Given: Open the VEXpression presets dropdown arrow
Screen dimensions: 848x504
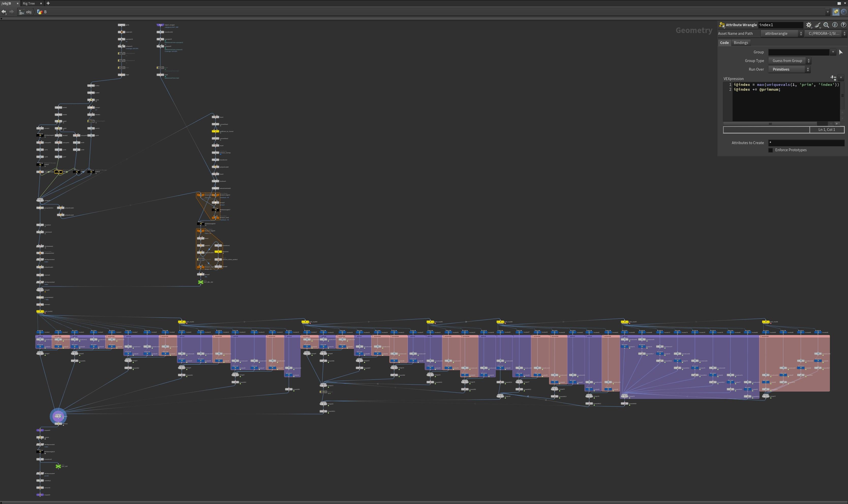Looking at the screenshot, I should point(841,78).
